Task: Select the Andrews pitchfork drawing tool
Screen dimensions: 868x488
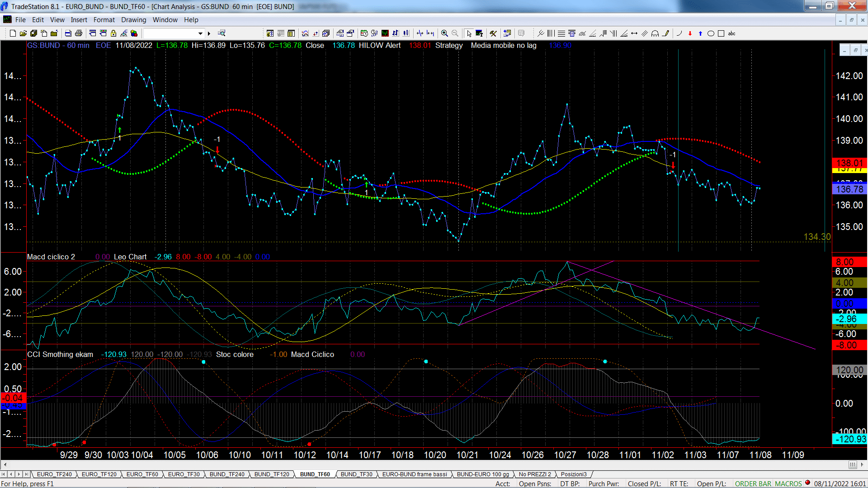Action: click(541, 33)
